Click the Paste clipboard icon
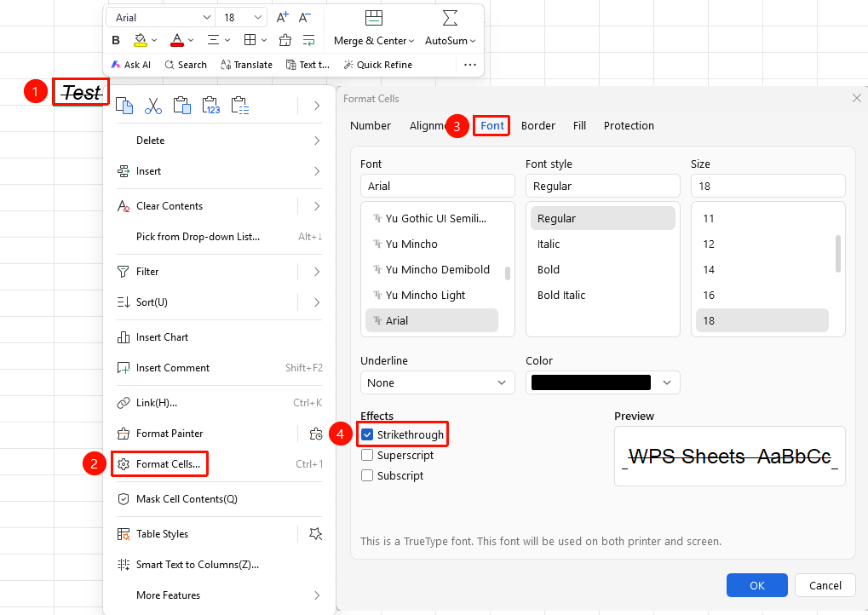868x615 pixels. tap(182, 105)
